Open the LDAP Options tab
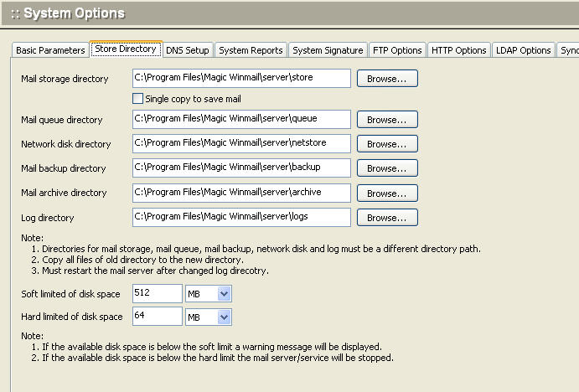579x392 pixels. [x=523, y=50]
